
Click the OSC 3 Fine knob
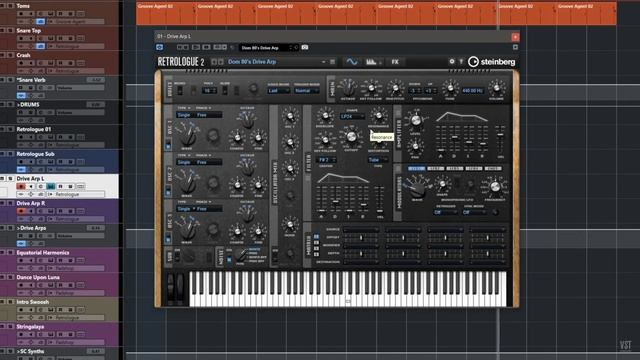point(258,231)
